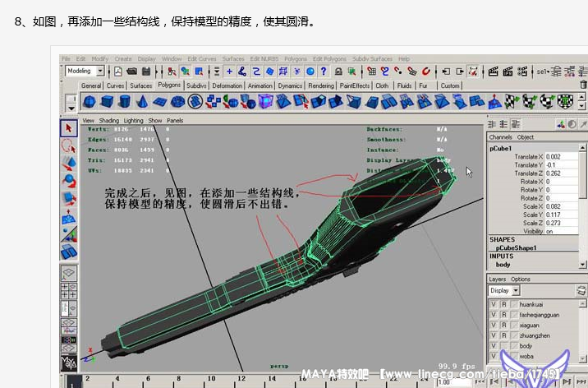Image resolution: width=588 pixels, height=388 pixels.
Task: Create a polygon torus from shelf
Action: pos(177,101)
